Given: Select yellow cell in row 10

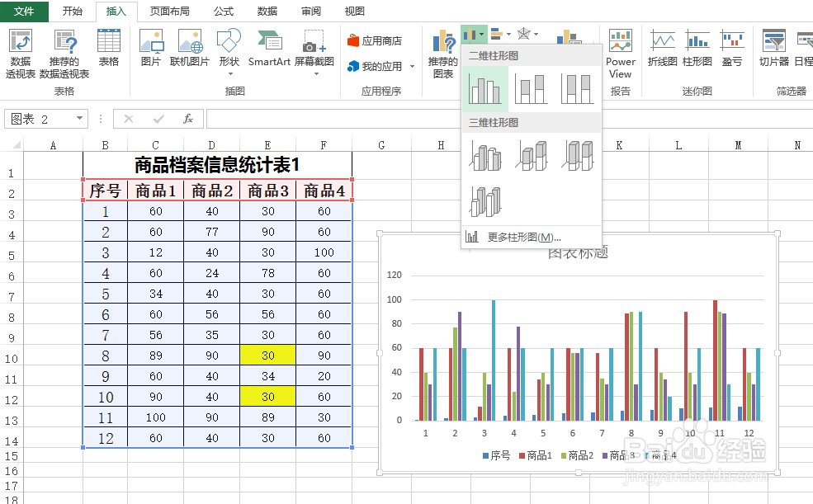Looking at the screenshot, I should (x=268, y=356).
